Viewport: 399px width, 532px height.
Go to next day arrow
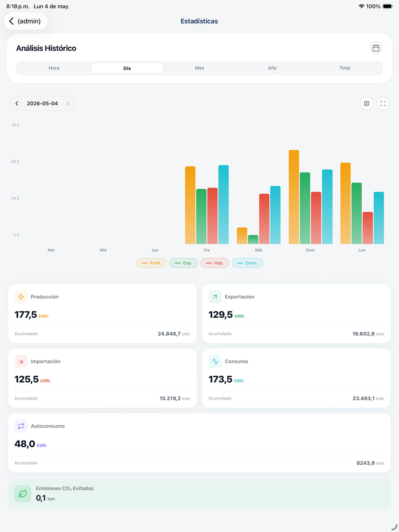pos(68,103)
